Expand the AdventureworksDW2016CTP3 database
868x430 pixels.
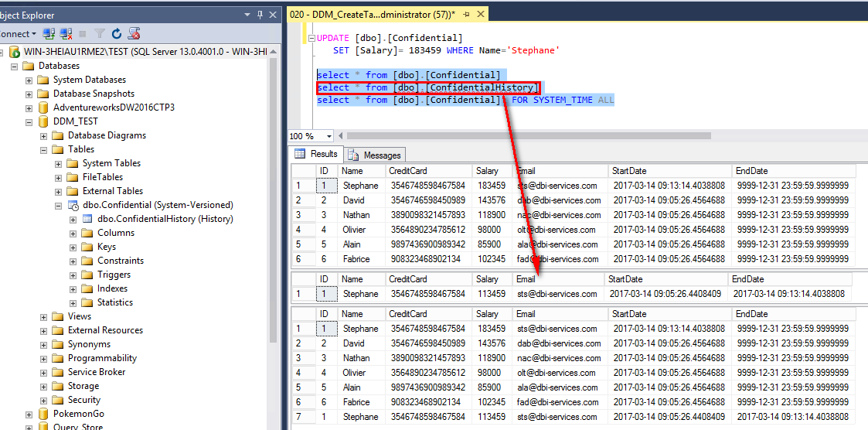(29, 107)
